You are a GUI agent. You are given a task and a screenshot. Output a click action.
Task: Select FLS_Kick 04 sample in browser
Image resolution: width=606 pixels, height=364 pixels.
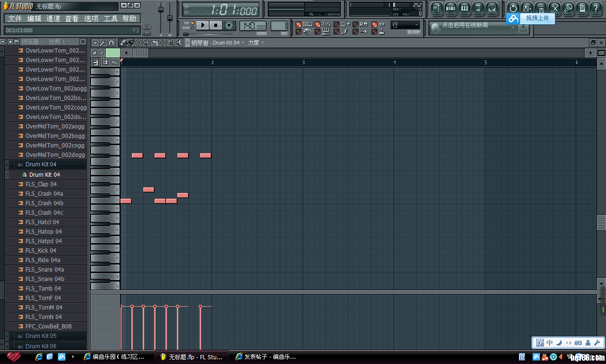[41, 251]
